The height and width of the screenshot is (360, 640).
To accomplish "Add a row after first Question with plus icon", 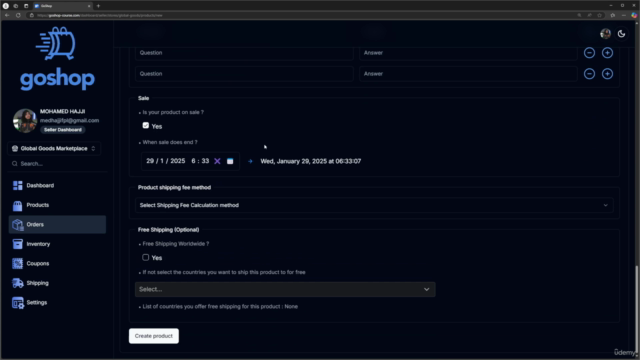I will (x=607, y=53).
